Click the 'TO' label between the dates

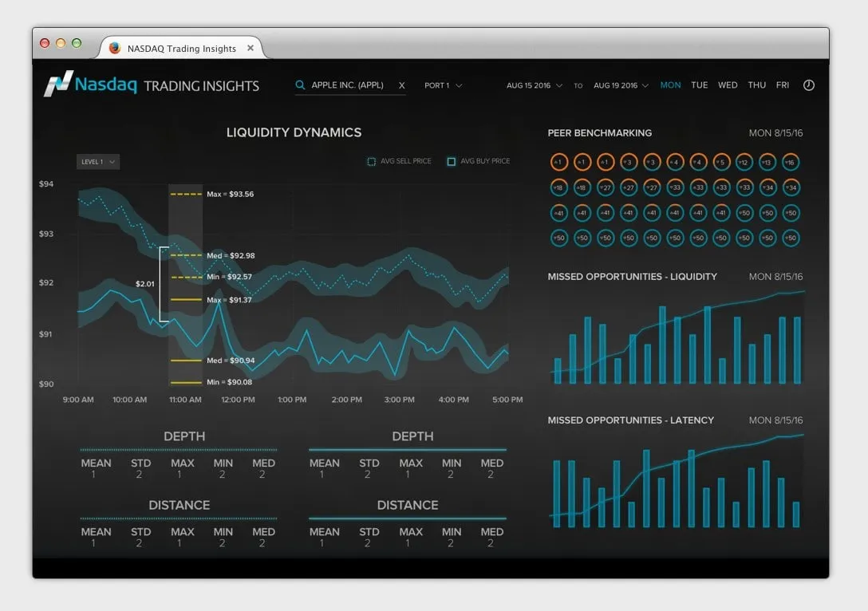tap(578, 86)
